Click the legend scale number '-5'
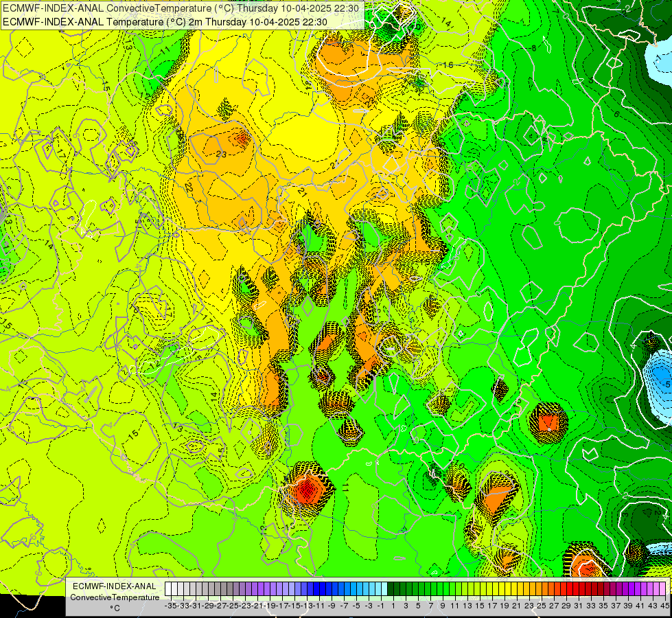 point(356,606)
